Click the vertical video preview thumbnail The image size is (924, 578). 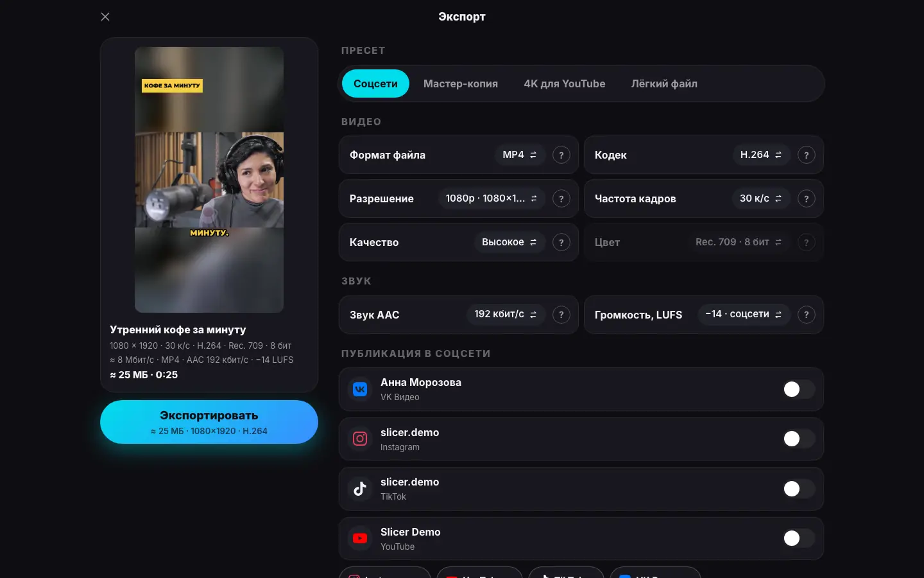(x=209, y=180)
